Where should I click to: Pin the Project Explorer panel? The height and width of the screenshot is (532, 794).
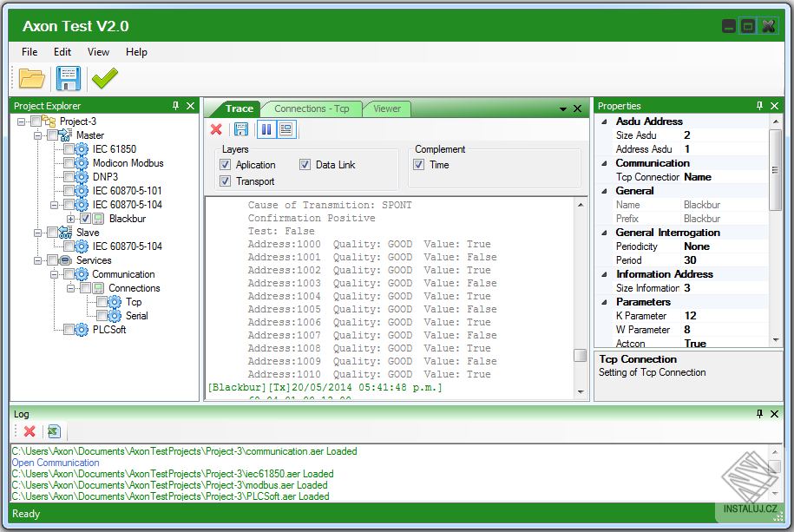point(175,105)
